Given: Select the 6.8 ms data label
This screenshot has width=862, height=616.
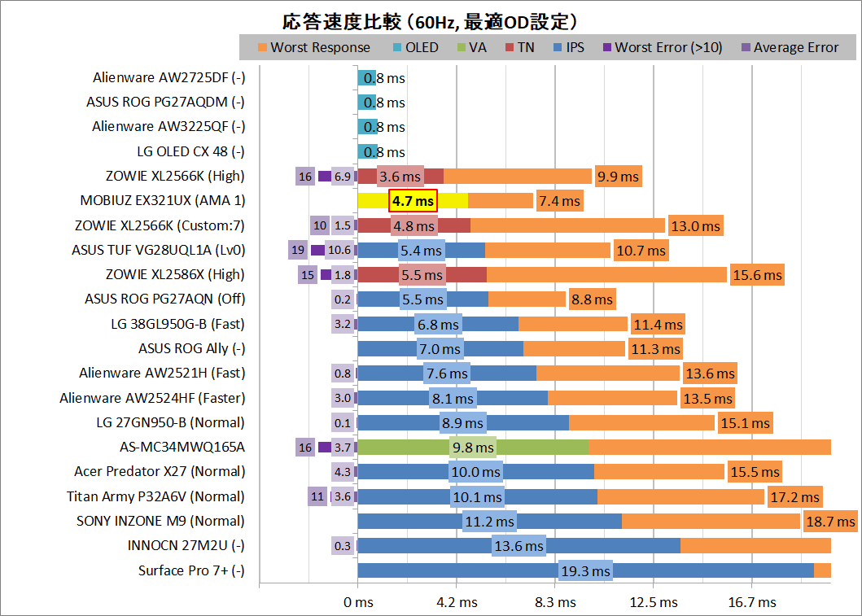Looking at the screenshot, I should (x=438, y=325).
